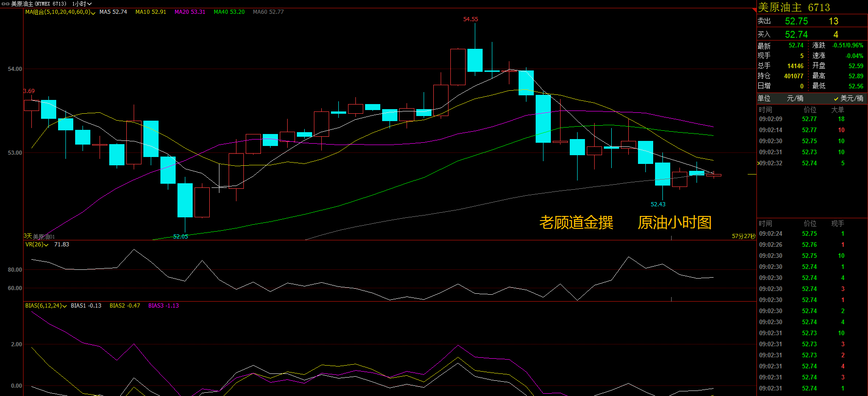
Task: Click the link icon beside 美原油主 title
Action: (6, 4)
